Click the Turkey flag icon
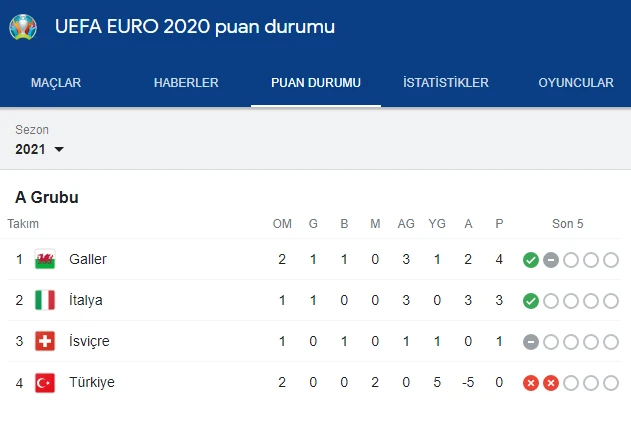 point(45,382)
